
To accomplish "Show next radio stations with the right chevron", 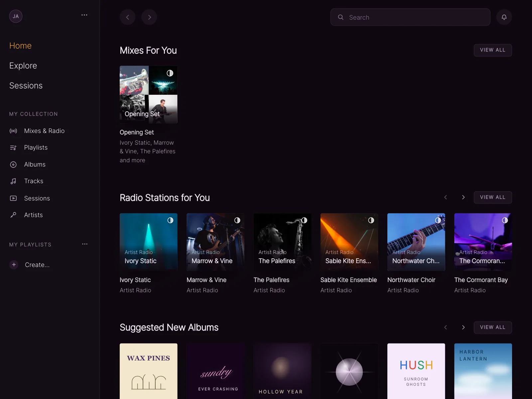I will pos(463,197).
